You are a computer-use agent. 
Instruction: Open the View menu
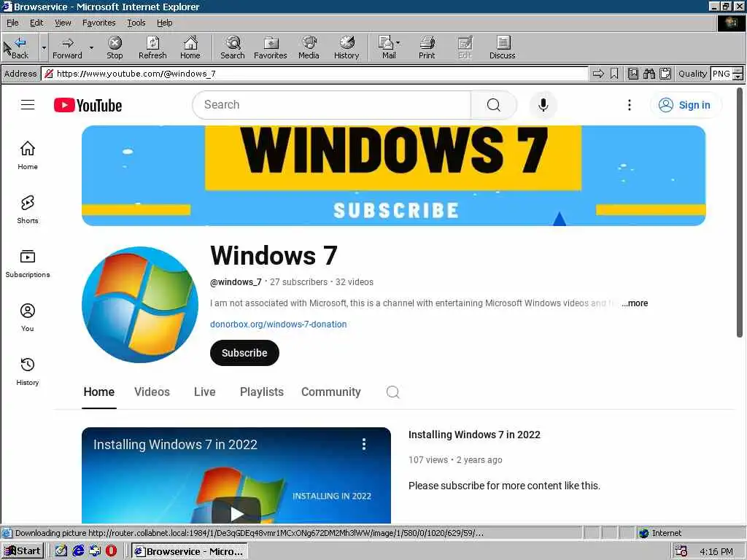(x=63, y=23)
